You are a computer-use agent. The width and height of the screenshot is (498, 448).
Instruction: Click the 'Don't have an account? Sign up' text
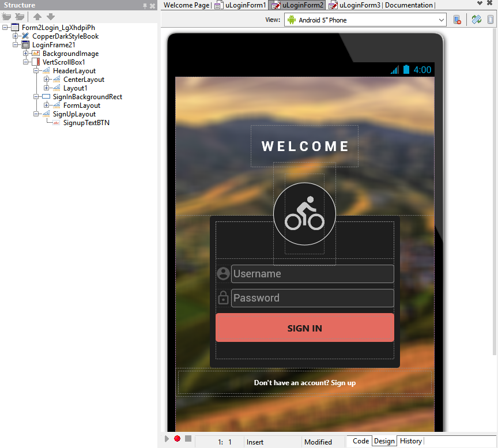pyautogui.click(x=304, y=383)
